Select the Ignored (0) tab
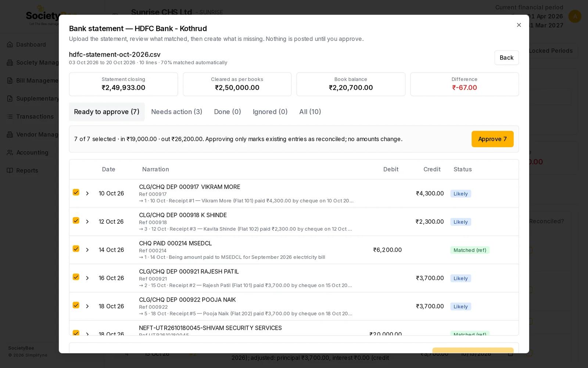The image size is (588, 368). 270,112
